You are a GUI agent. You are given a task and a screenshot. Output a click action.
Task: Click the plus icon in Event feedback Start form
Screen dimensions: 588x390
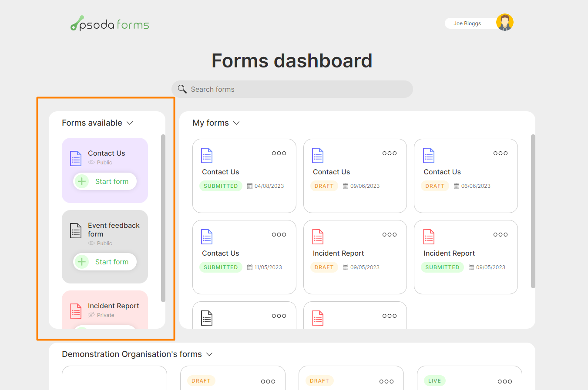click(81, 262)
